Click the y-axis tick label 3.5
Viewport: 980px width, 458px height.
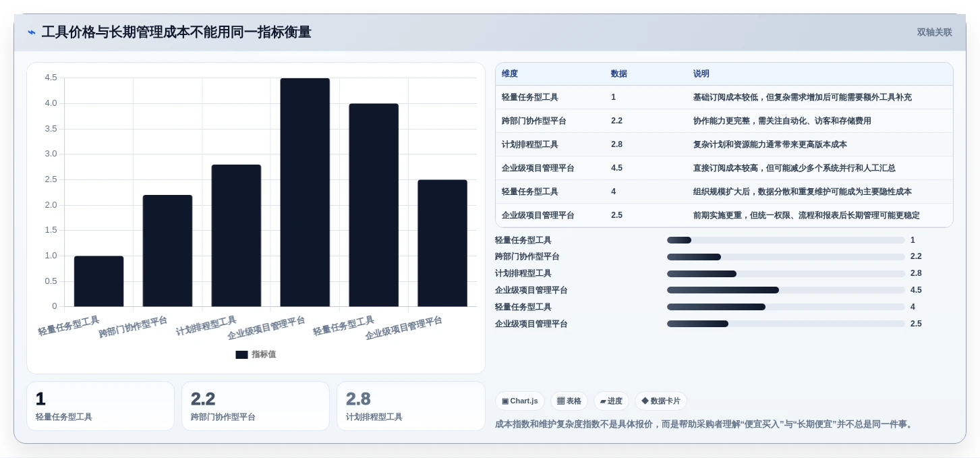pos(51,129)
